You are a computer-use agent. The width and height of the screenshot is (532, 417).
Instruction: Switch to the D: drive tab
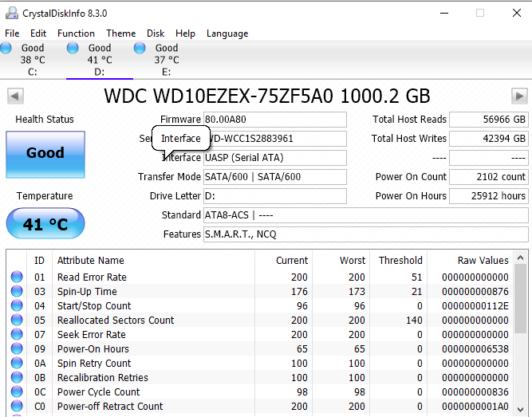[x=99, y=60]
